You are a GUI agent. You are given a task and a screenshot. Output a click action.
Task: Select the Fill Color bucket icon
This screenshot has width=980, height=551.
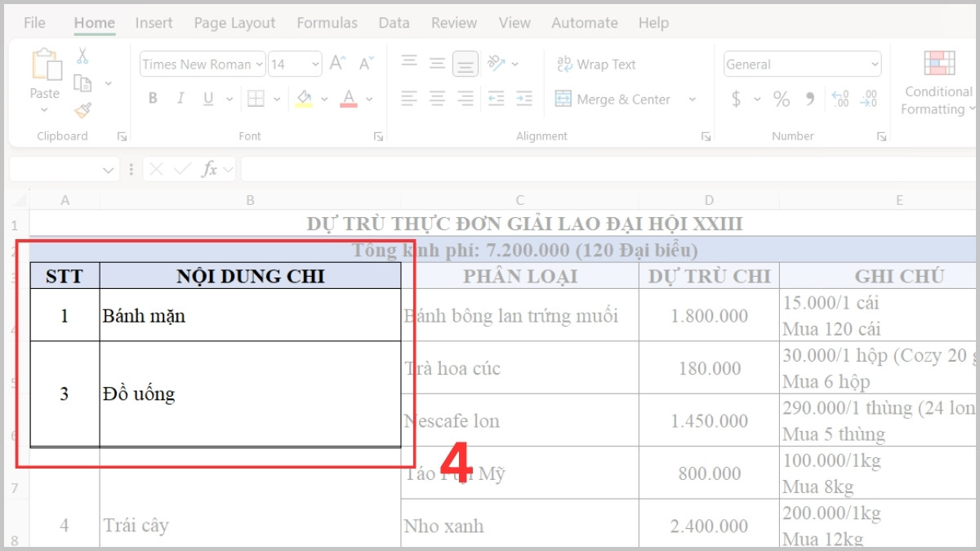coord(303,98)
